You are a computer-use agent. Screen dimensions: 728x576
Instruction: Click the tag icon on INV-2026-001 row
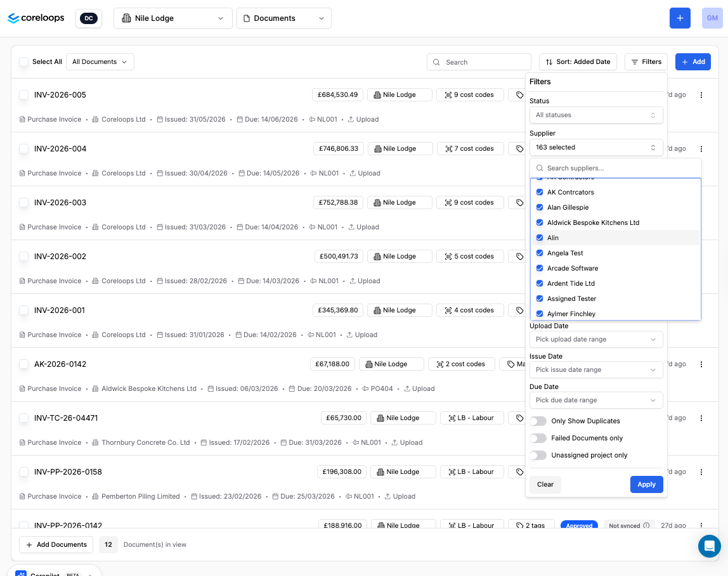click(519, 310)
